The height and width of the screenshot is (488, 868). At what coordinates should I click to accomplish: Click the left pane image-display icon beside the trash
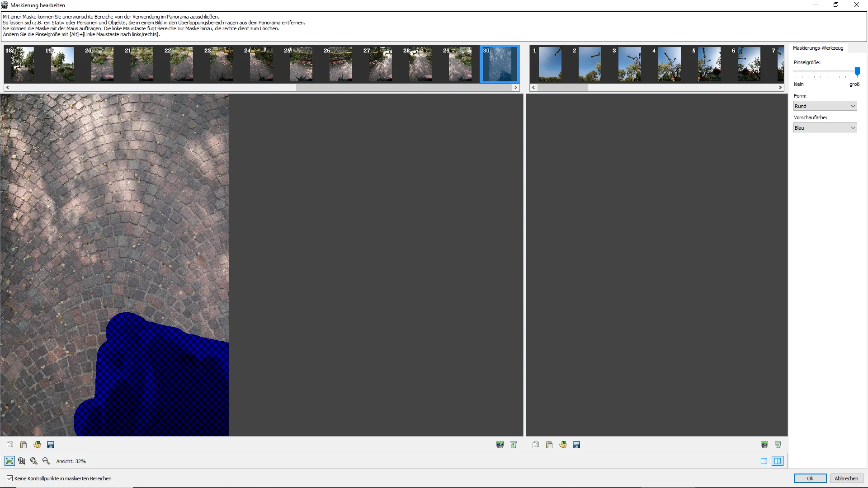pos(500,445)
